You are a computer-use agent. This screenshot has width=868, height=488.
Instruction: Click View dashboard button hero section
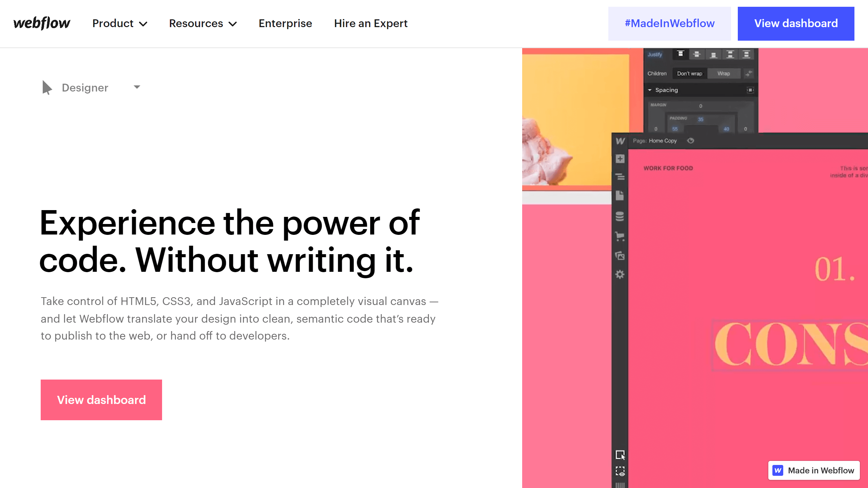point(101,400)
